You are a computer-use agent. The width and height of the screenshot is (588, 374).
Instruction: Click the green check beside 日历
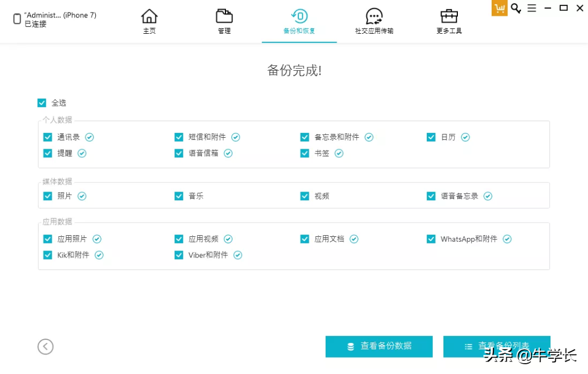[x=465, y=137]
